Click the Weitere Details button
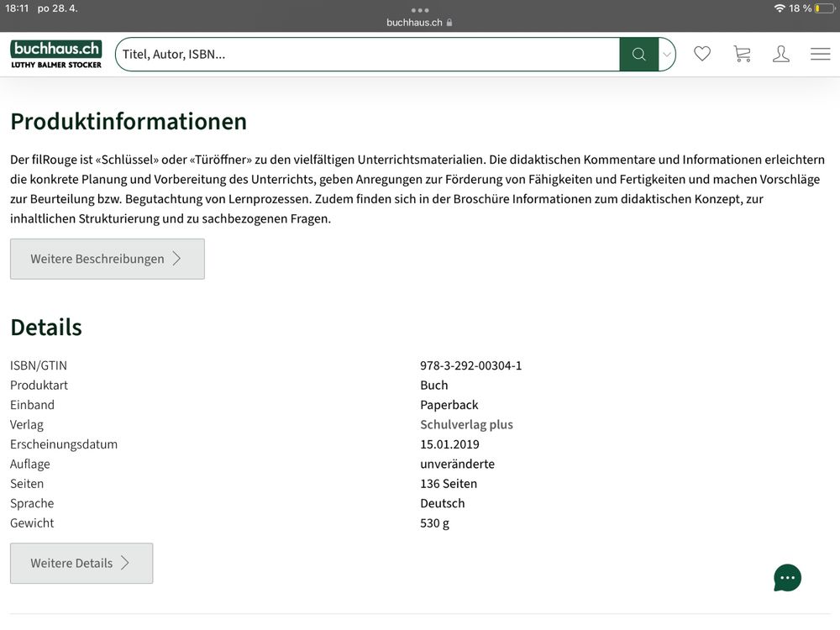 81,563
